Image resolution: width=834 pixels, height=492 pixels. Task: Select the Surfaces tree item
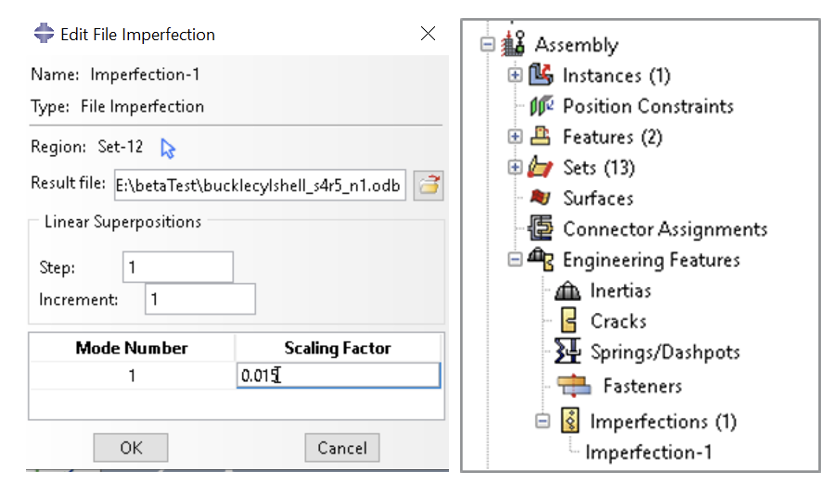(597, 198)
